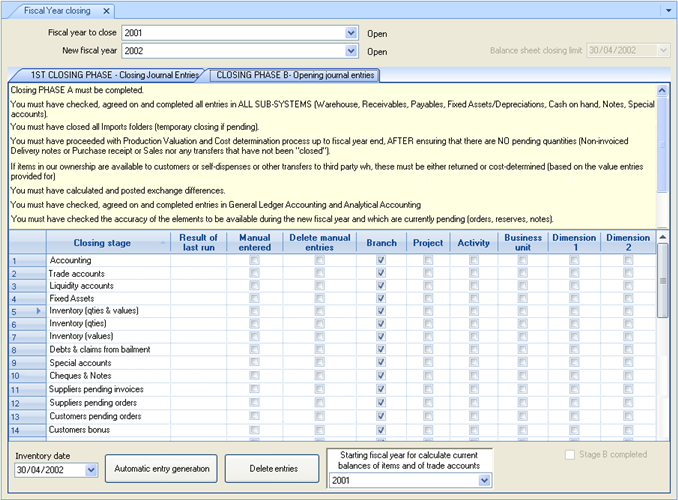Toggle Dimension 2 checkbox for Customers bonus
Viewport: 678px width, 500px height.
click(628, 430)
